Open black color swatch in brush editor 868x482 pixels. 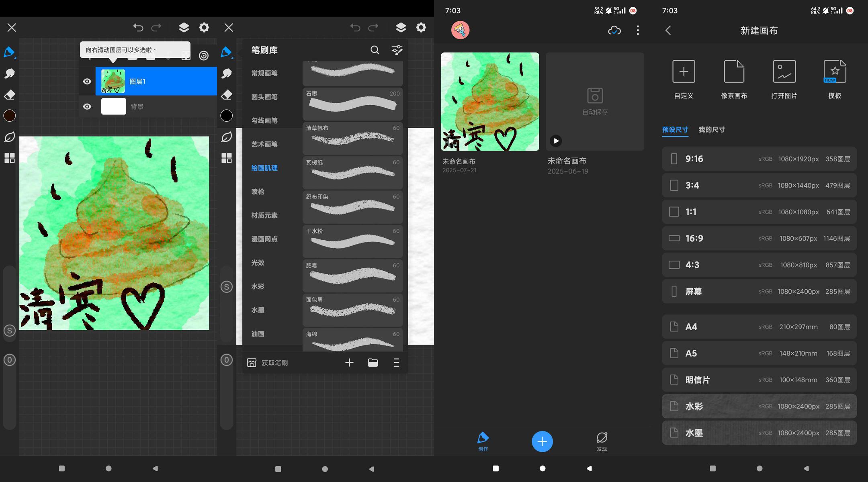(227, 116)
